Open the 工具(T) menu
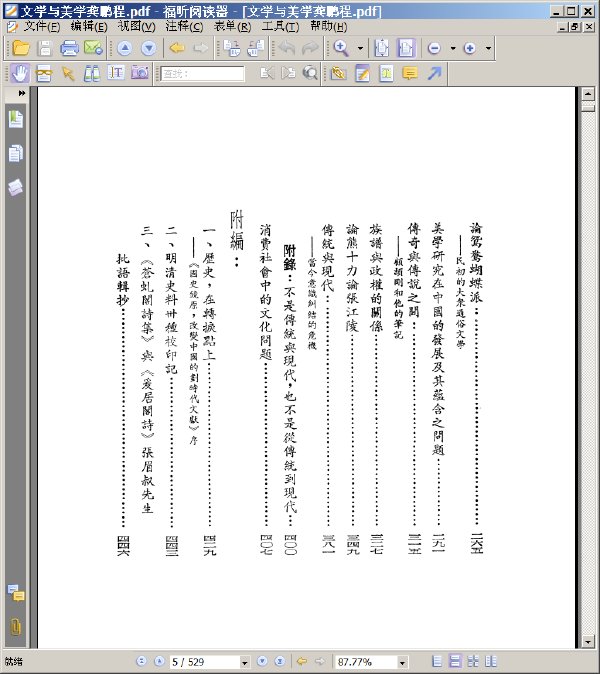Image resolution: width=600 pixels, height=674 pixels. point(280,27)
